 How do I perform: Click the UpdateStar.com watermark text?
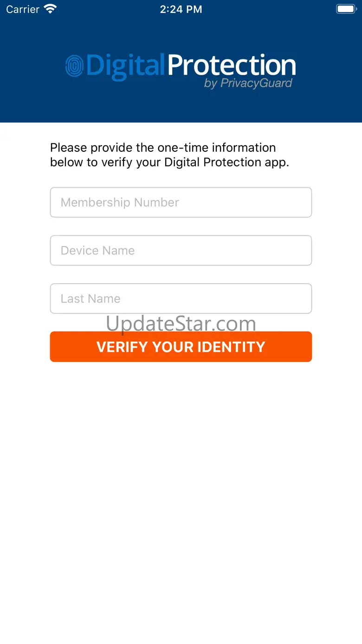[x=181, y=323]
